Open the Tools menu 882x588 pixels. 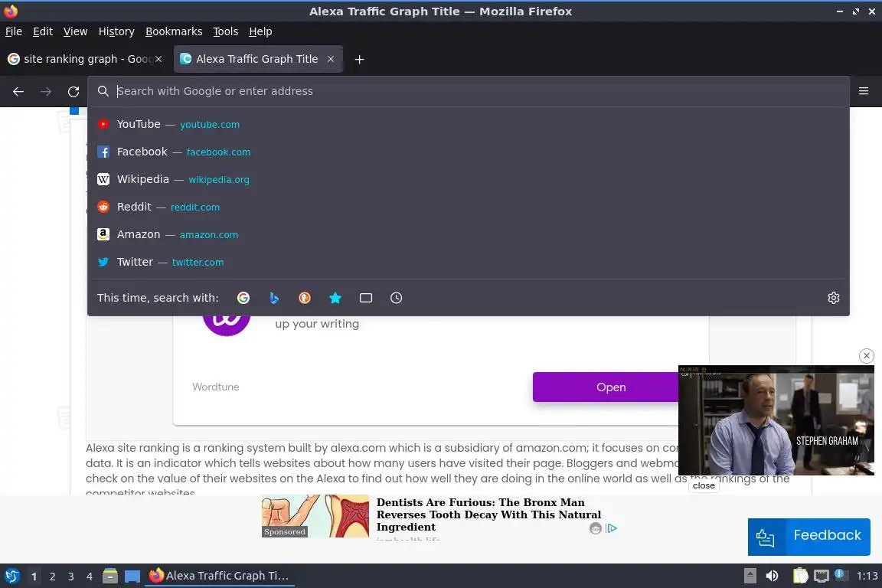pos(226,31)
